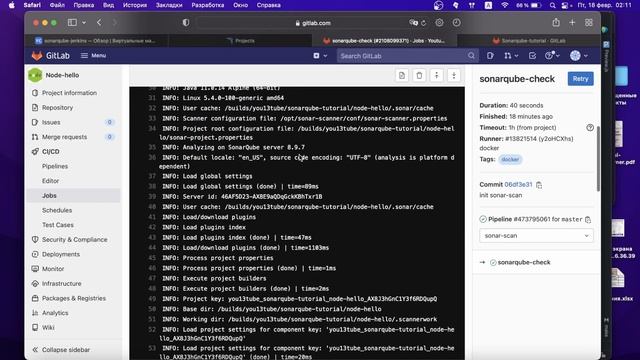Image resolution: width=640 pixels, height=360 pixels.
Task: Open the История menu
Action: pos(135,5)
